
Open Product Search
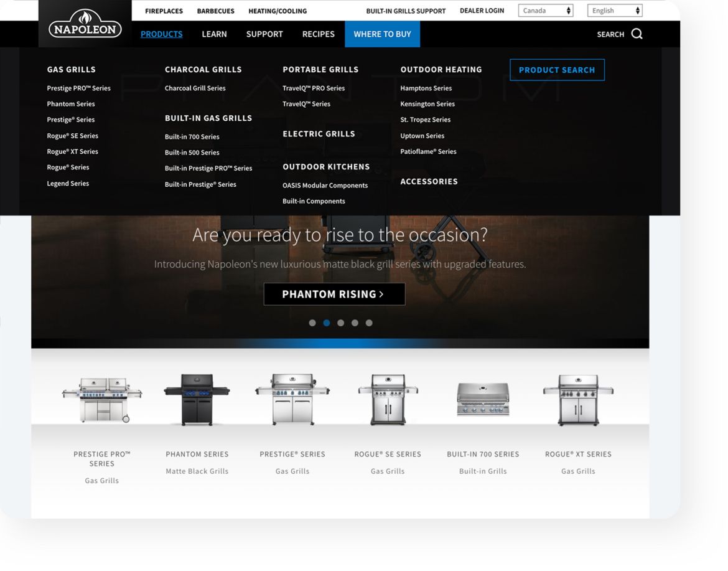tap(557, 70)
